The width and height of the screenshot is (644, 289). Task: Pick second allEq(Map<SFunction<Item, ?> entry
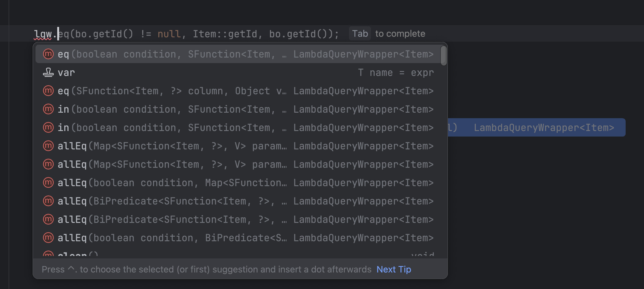pyautogui.click(x=238, y=164)
